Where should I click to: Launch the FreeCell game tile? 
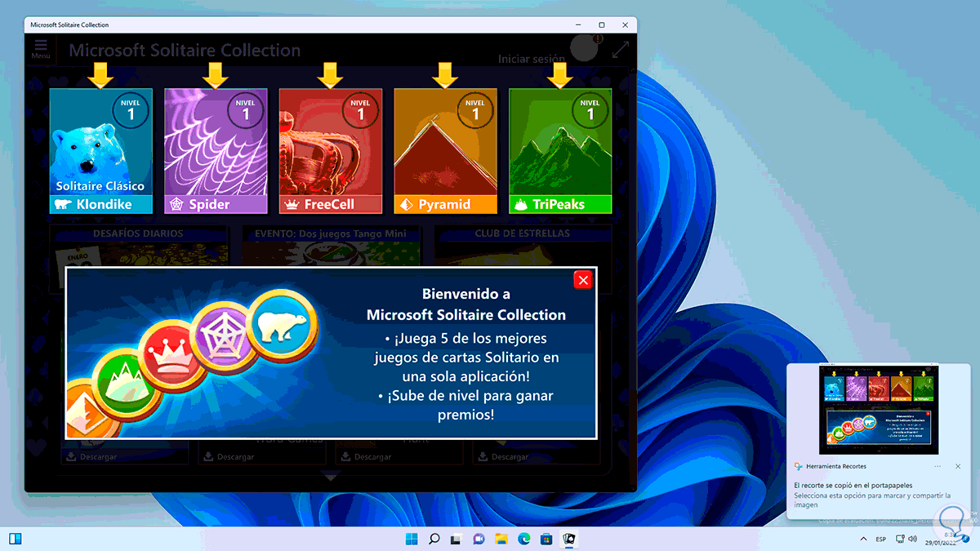331,151
